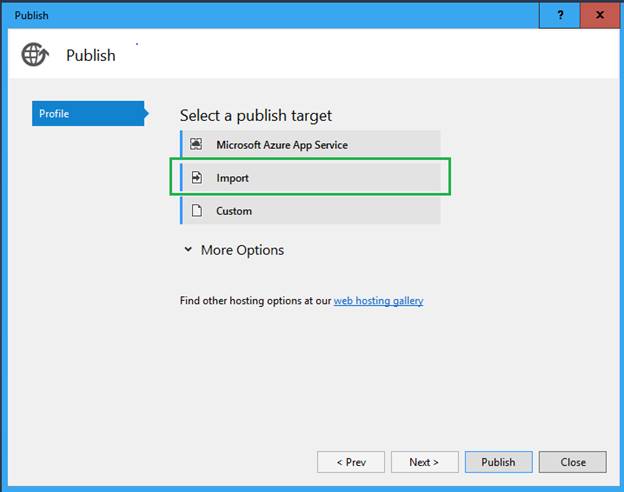Viewport: 624px width, 492px height.
Task: Select the Import publish target label
Action: pos(233,178)
